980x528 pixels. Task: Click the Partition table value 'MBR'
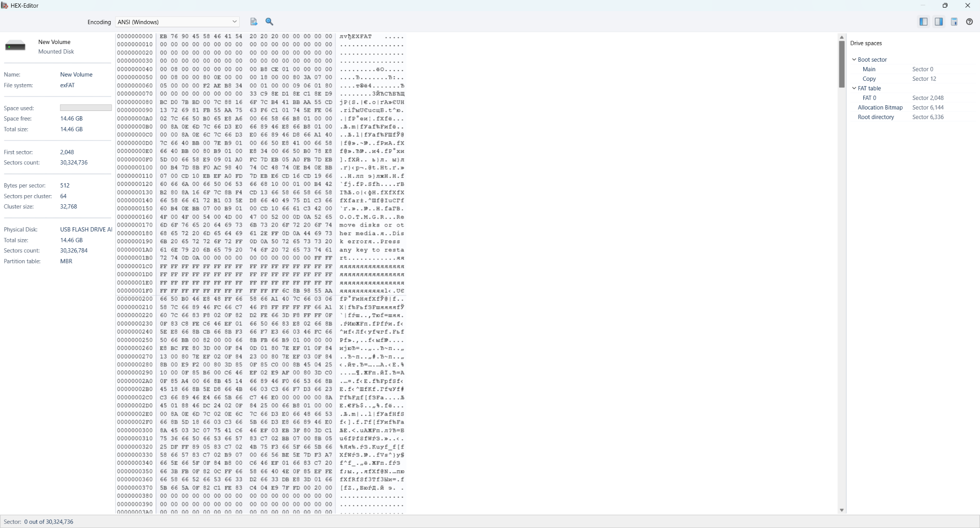(x=66, y=262)
